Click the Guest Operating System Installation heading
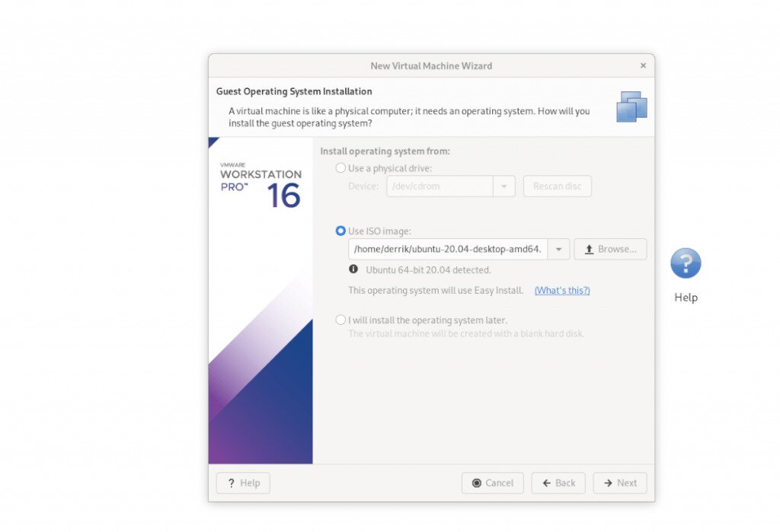Viewport: 780px width, 532px height. pyautogui.click(x=293, y=91)
